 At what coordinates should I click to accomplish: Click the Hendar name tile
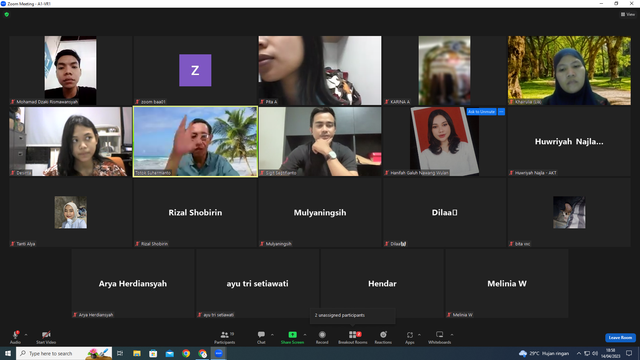pos(382,283)
